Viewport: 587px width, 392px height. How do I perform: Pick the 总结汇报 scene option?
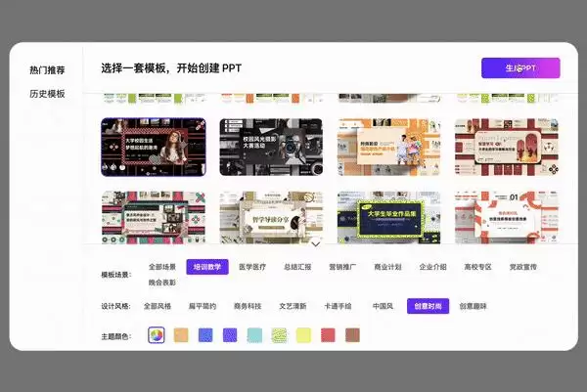297,267
